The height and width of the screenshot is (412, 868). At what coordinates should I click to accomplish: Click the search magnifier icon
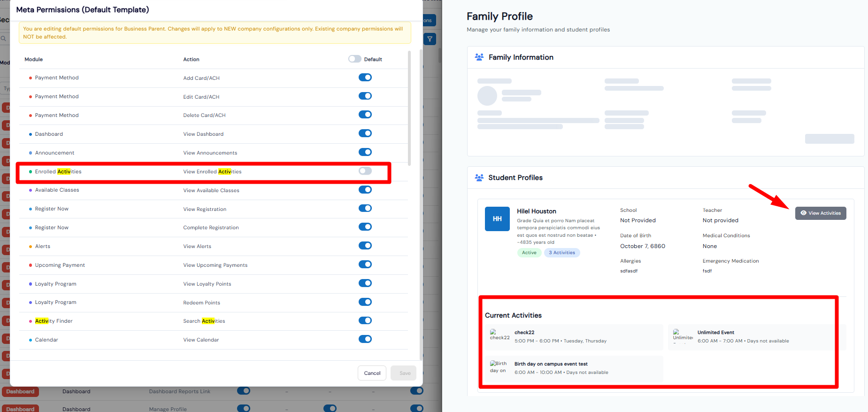(x=3, y=39)
